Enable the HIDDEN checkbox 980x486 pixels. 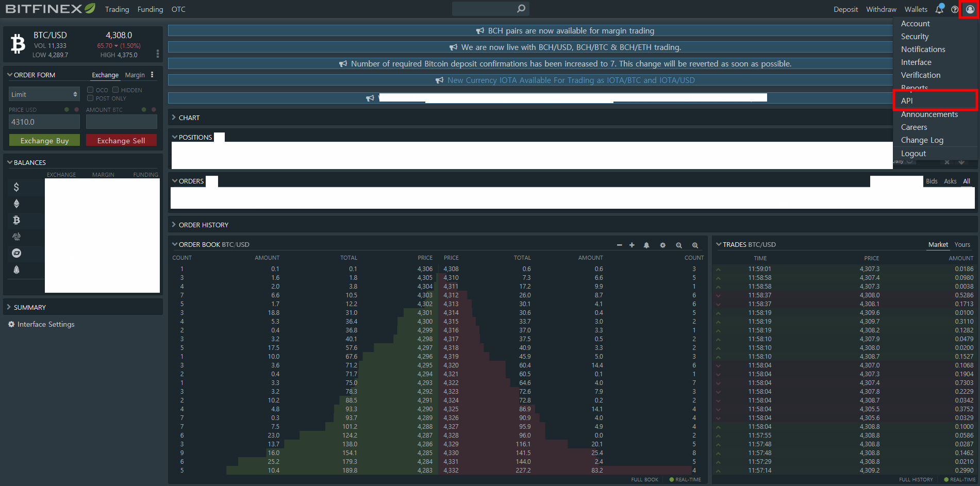(x=115, y=90)
